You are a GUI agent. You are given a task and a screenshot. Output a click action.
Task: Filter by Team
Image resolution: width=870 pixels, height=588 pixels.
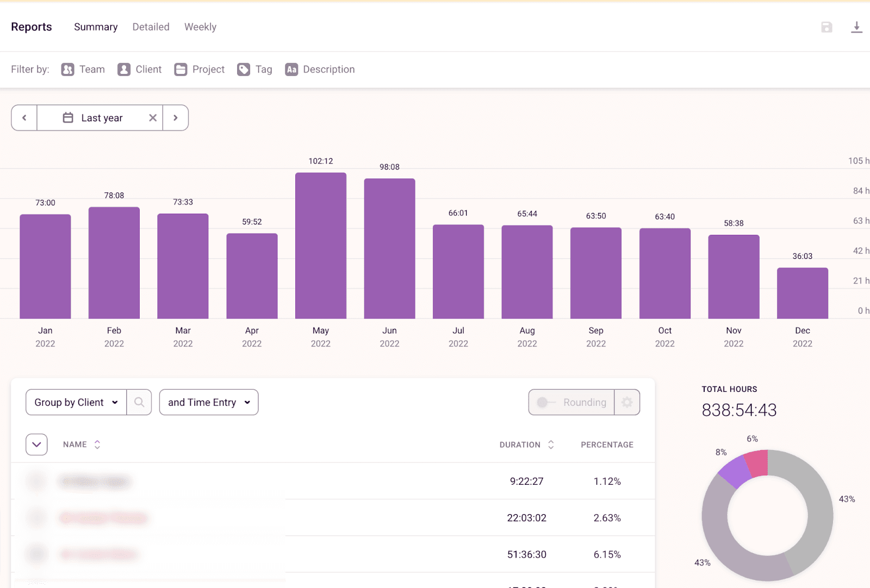(83, 70)
